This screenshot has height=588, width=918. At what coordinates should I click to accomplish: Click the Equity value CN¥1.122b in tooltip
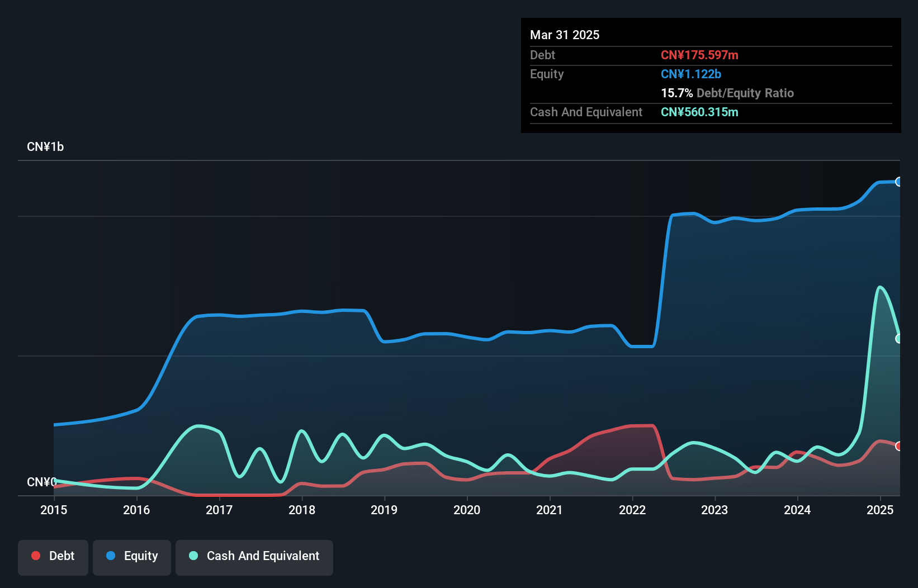(691, 74)
